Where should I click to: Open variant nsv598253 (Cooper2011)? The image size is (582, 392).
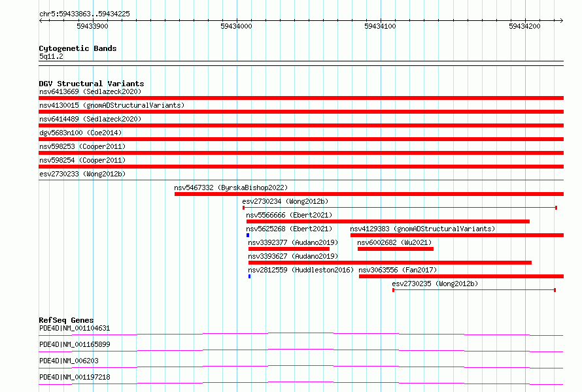click(82, 146)
